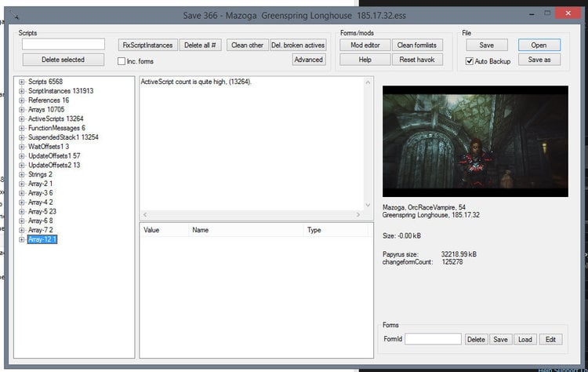Click the save game screenshot thumbnail
Screen dimensions: 588x372
tap(475, 141)
